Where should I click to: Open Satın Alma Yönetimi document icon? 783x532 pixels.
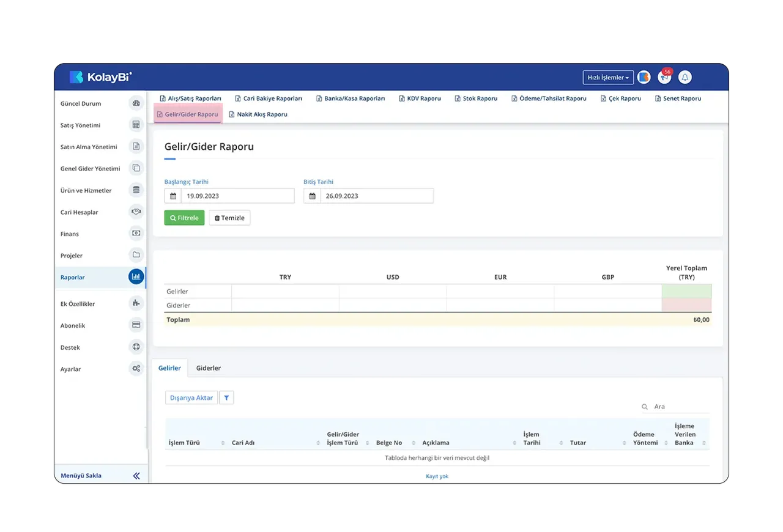(x=136, y=147)
